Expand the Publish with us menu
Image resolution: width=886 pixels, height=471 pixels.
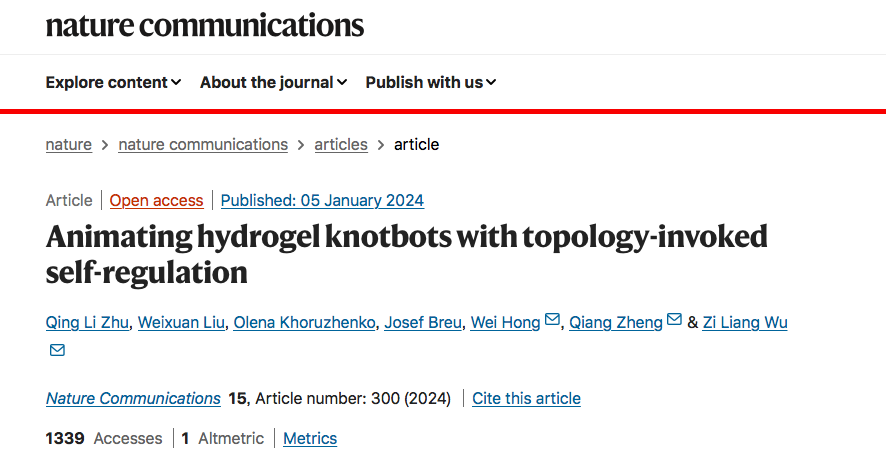(x=431, y=82)
